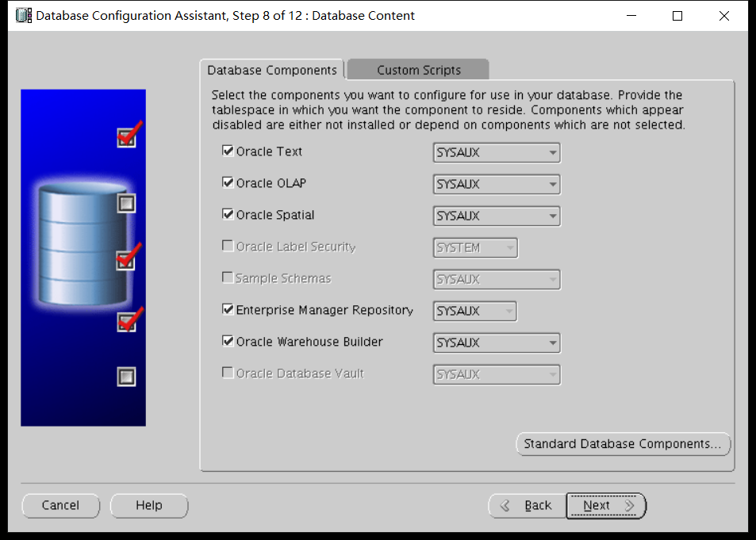Open the Standard Database Components dialog
Viewport: 756px width, 540px height.
tap(623, 443)
